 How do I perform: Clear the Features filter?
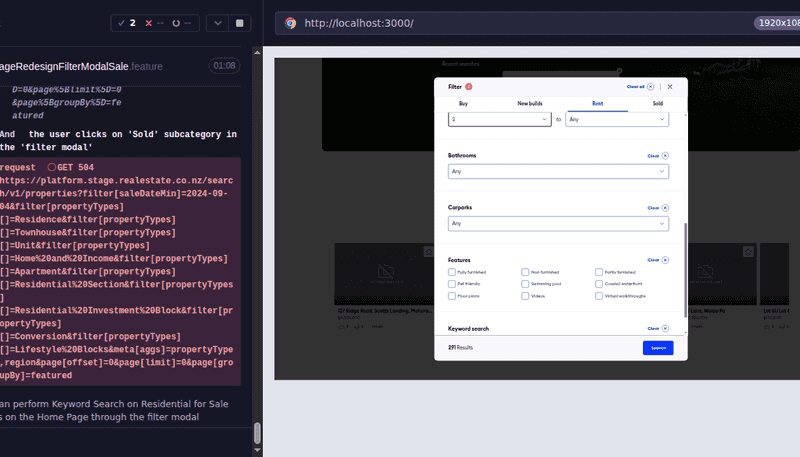[x=665, y=260]
